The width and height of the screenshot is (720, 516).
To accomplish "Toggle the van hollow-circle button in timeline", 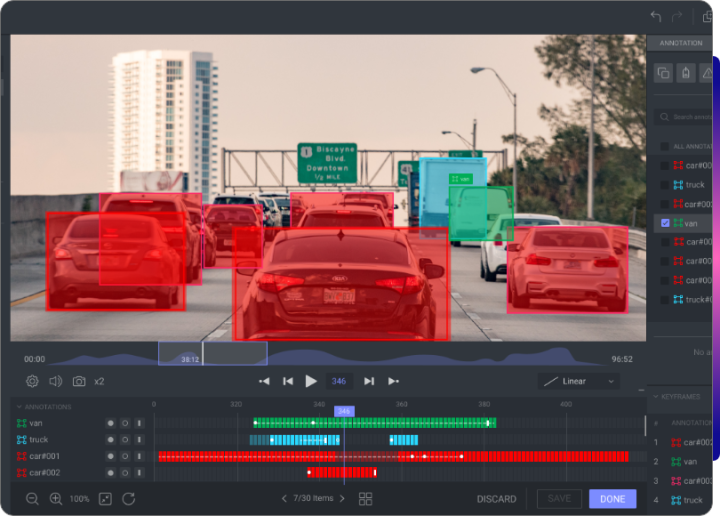I will pos(125,423).
